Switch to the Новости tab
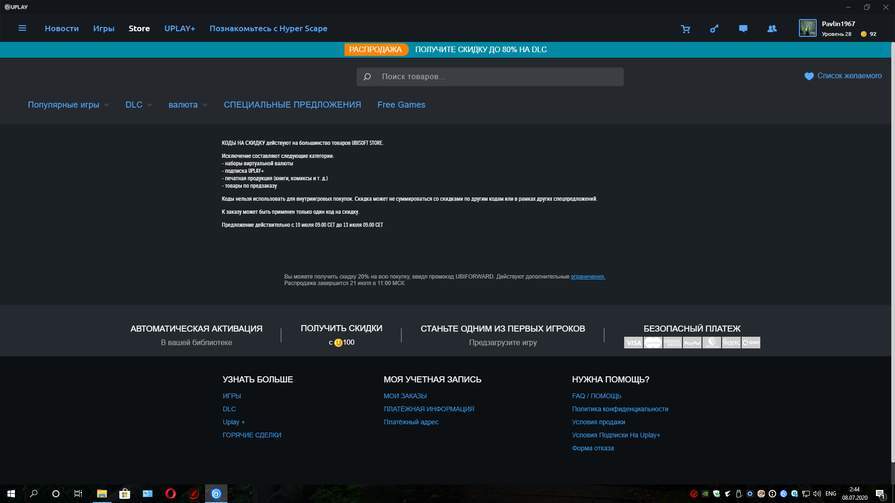Screen dimensions: 895x503 [61, 29]
